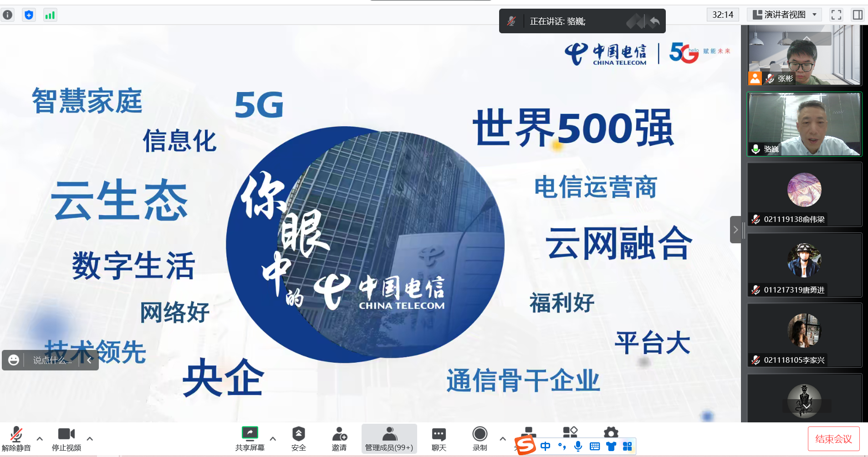Expand share screen options arrow
The height and width of the screenshot is (457, 868).
273,439
